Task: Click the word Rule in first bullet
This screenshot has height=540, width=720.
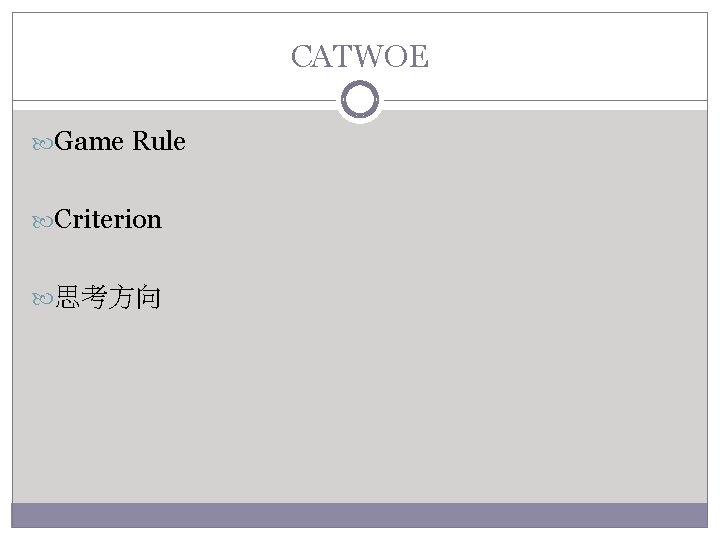Action: click(x=159, y=142)
